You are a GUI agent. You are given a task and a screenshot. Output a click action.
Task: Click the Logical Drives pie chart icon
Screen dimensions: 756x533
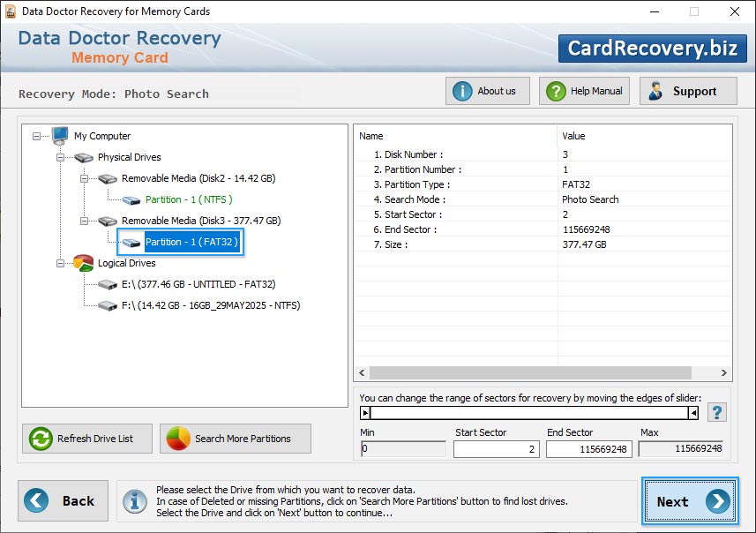[x=84, y=263]
